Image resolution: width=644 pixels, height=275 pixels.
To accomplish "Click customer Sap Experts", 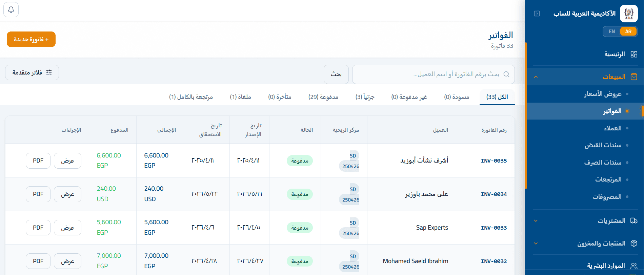I will [x=432, y=228].
